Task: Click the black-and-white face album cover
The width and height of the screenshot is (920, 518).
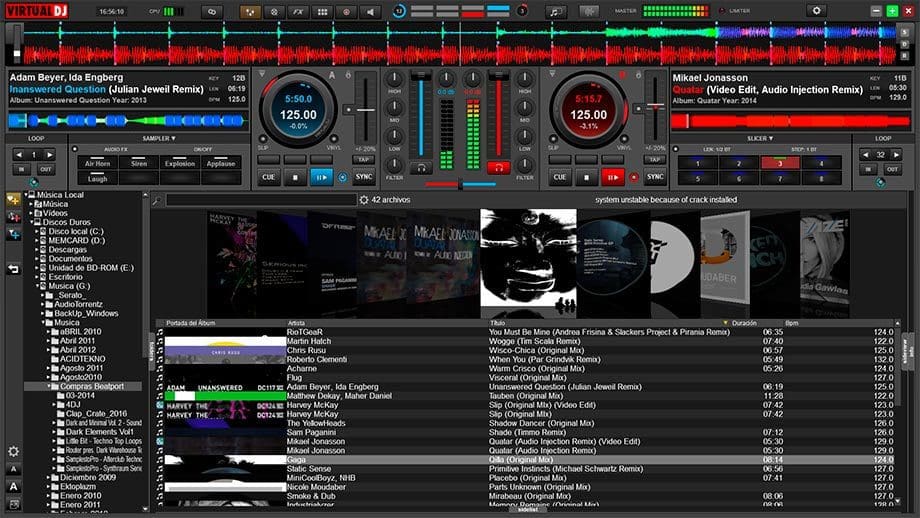Action: (528, 258)
